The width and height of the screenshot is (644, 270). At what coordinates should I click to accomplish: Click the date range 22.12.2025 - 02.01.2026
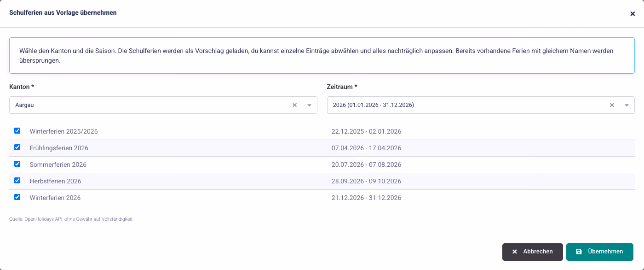pyautogui.click(x=366, y=132)
